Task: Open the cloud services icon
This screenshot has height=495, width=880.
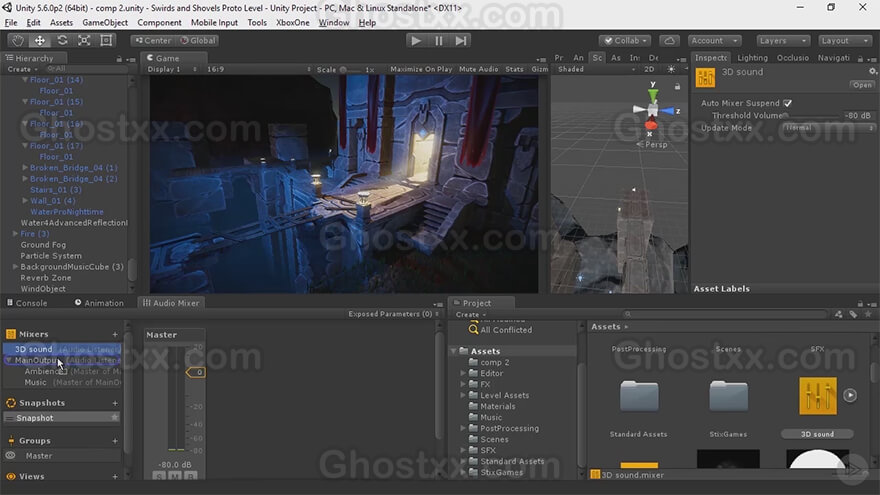Action: 670,40
